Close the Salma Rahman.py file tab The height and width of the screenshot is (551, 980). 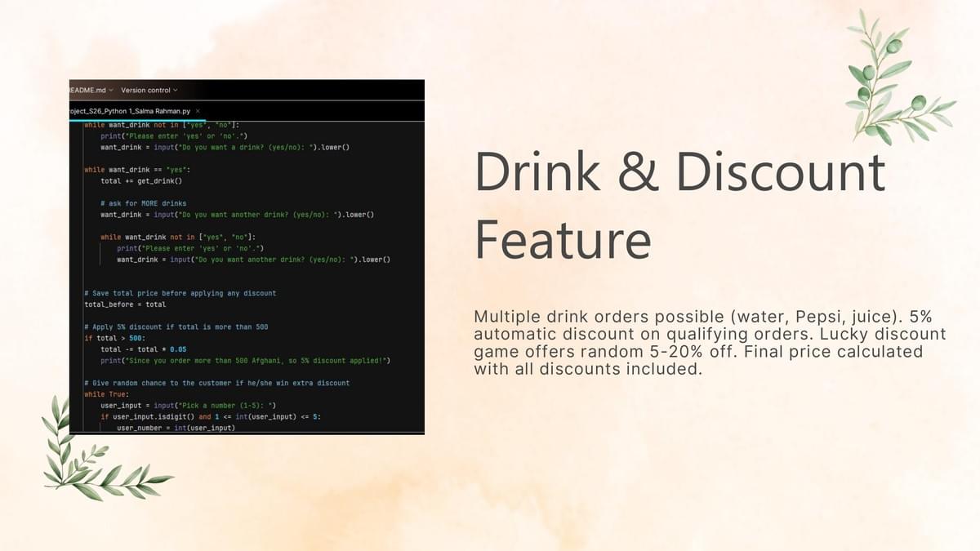(198, 111)
